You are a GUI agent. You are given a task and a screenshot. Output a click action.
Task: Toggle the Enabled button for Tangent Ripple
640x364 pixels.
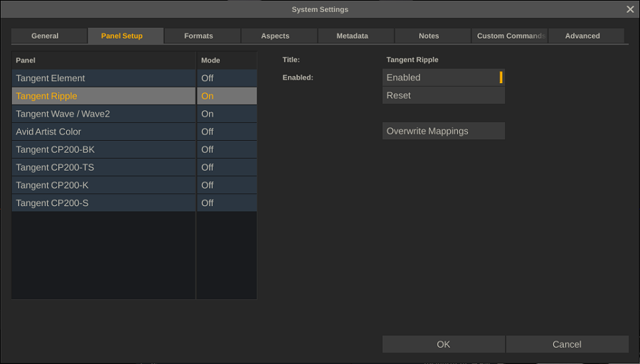pos(444,77)
